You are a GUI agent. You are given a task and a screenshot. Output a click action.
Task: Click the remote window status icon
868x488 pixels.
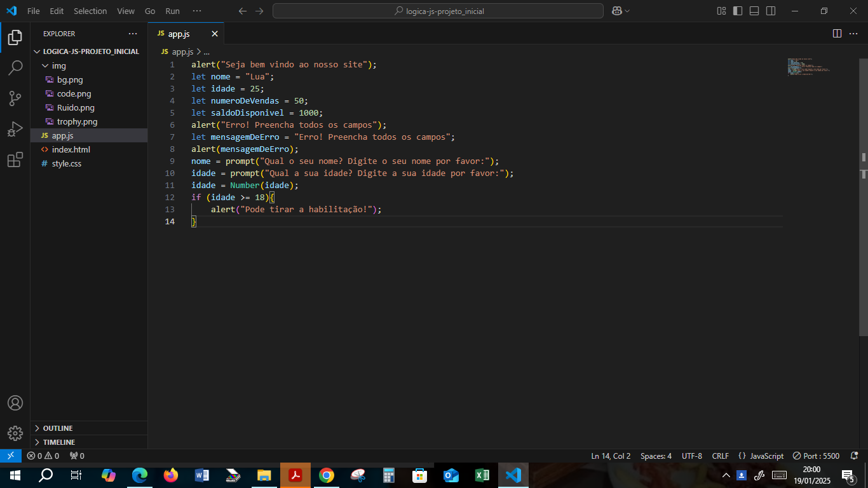pos(11,456)
